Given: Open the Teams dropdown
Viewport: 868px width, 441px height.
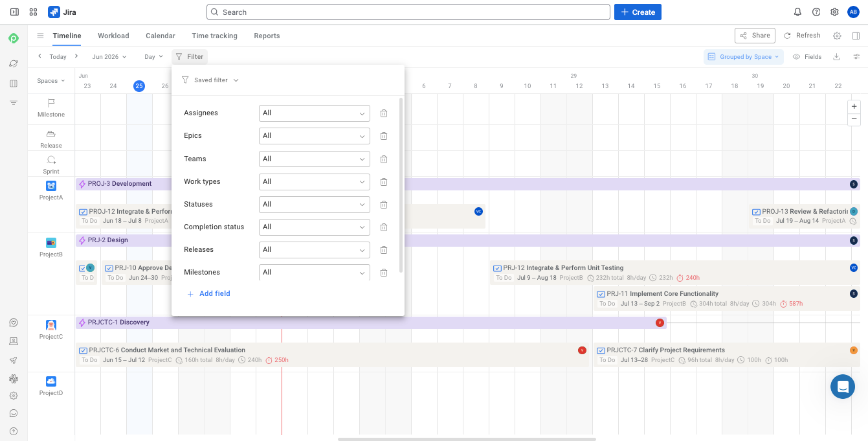Looking at the screenshot, I should pyautogui.click(x=314, y=159).
